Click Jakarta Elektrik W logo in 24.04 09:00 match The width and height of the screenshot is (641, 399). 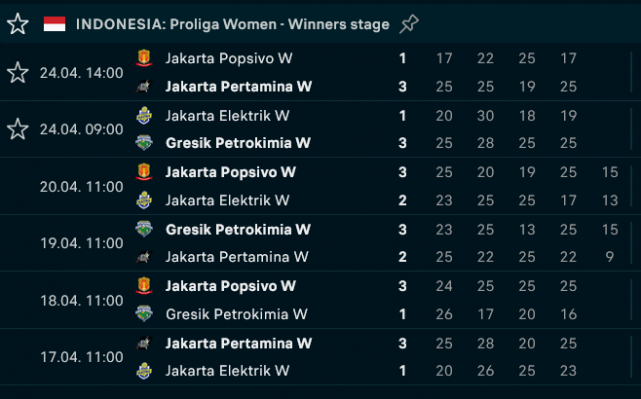click(144, 115)
